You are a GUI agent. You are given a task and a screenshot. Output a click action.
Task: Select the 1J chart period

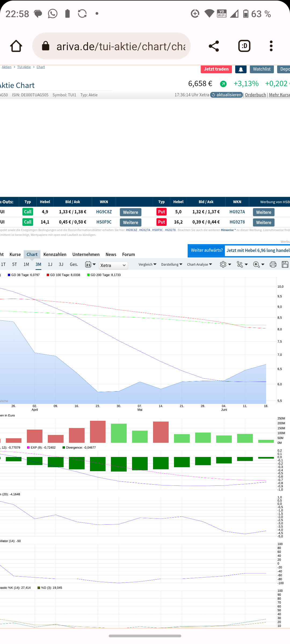(50, 264)
